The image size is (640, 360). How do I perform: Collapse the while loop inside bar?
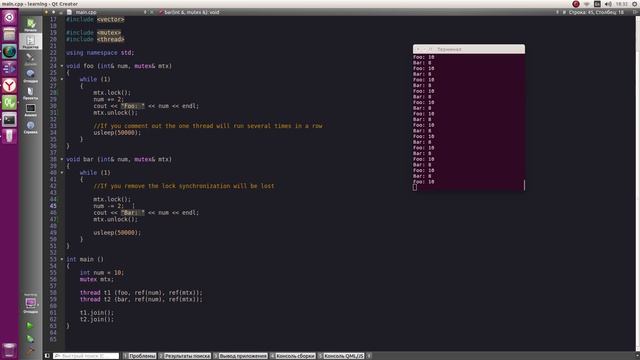point(62,173)
